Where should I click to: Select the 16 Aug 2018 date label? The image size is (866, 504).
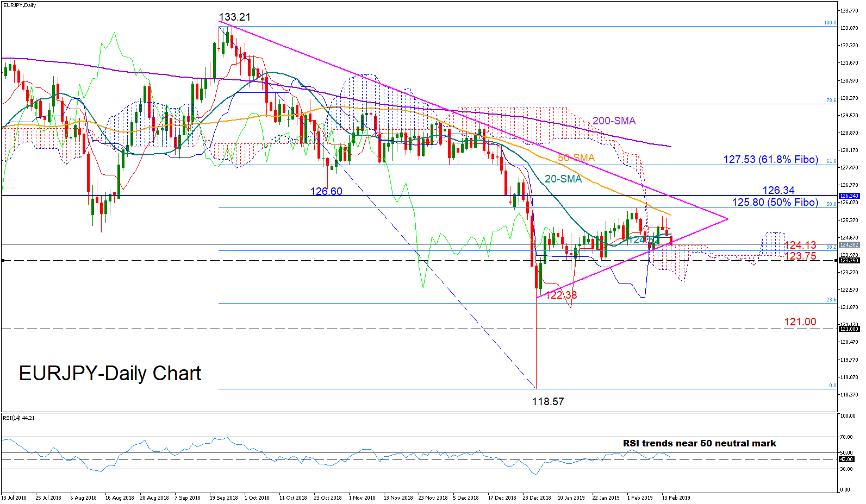[x=120, y=497]
